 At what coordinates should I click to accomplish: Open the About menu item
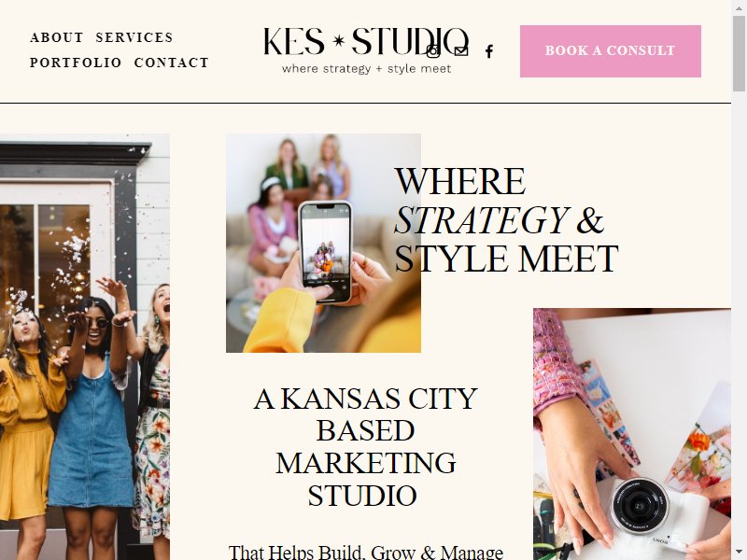pyautogui.click(x=57, y=37)
